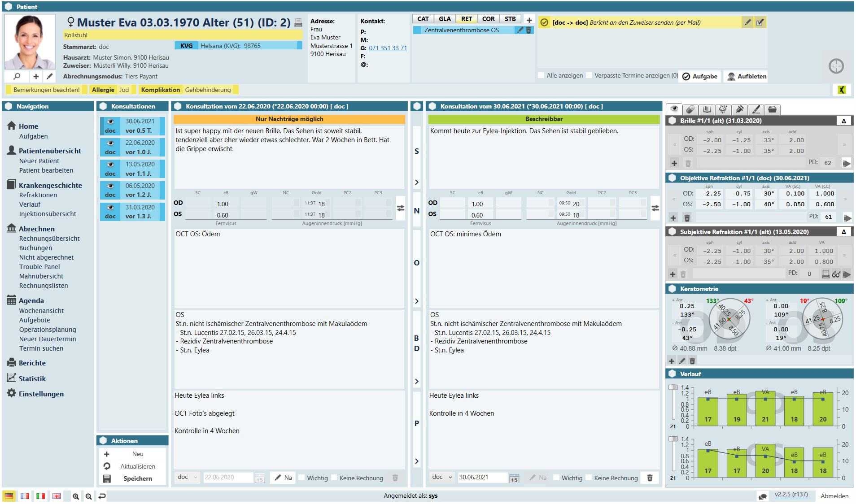
Task: Switch interface language to French flag
Action: tap(25, 496)
